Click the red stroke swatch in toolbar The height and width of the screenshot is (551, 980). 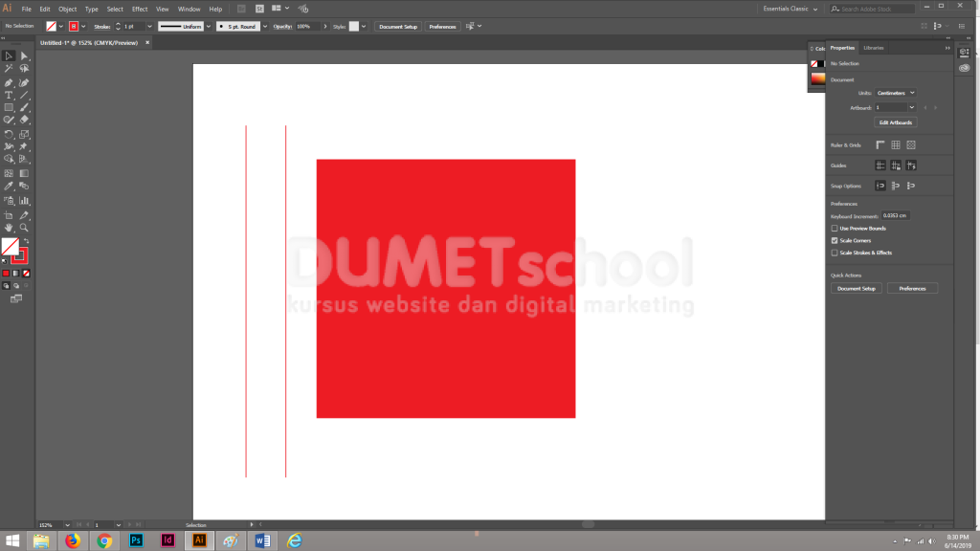[x=22, y=256]
